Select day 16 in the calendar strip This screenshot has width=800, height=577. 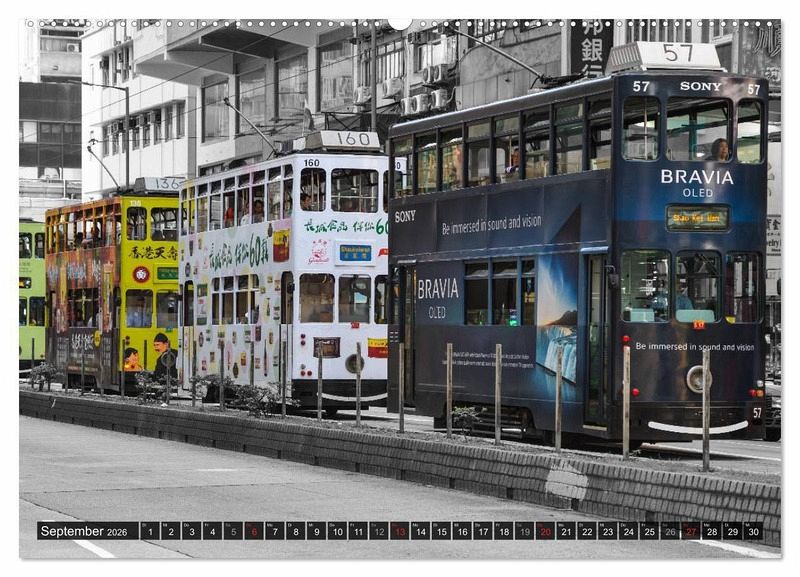(x=462, y=531)
